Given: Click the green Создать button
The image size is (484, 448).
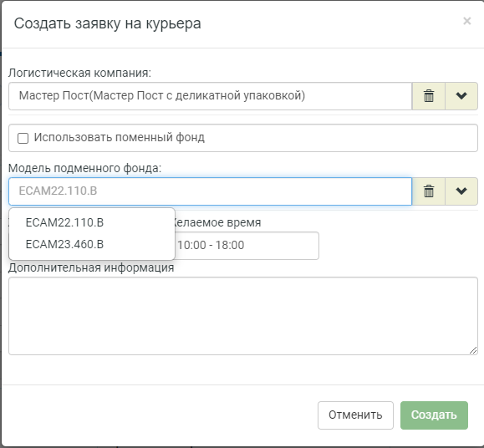Looking at the screenshot, I should click(x=434, y=415).
